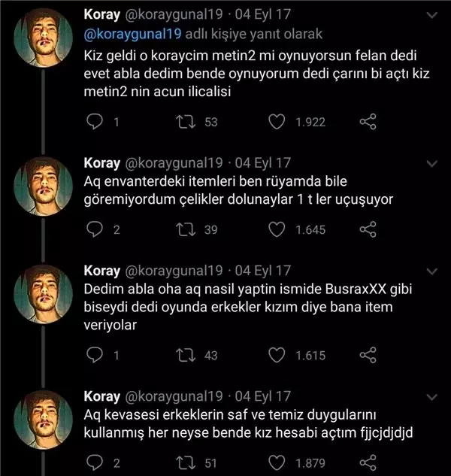Like the tweet with 1.615 likes

coord(277,355)
